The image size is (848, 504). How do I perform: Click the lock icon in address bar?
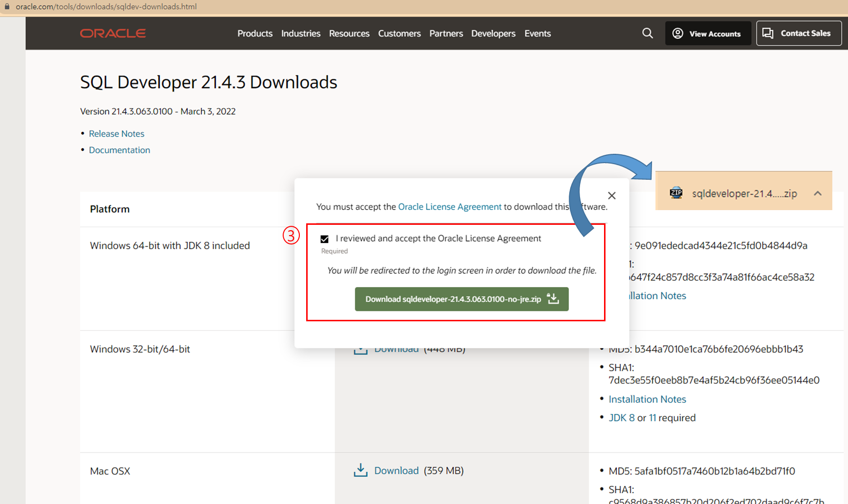click(x=7, y=6)
